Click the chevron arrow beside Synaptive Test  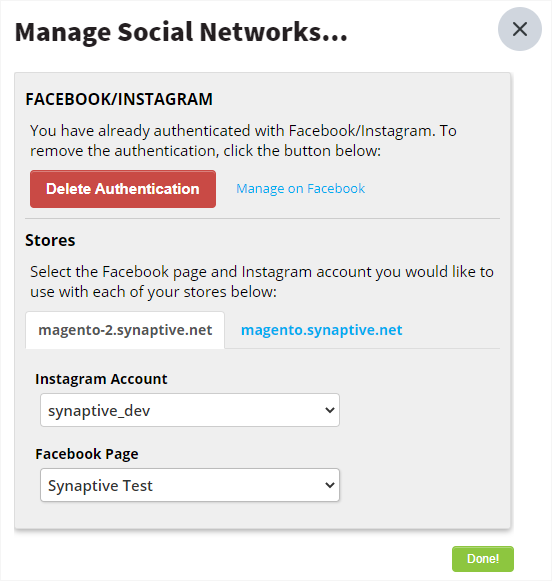[x=329, y=485]
